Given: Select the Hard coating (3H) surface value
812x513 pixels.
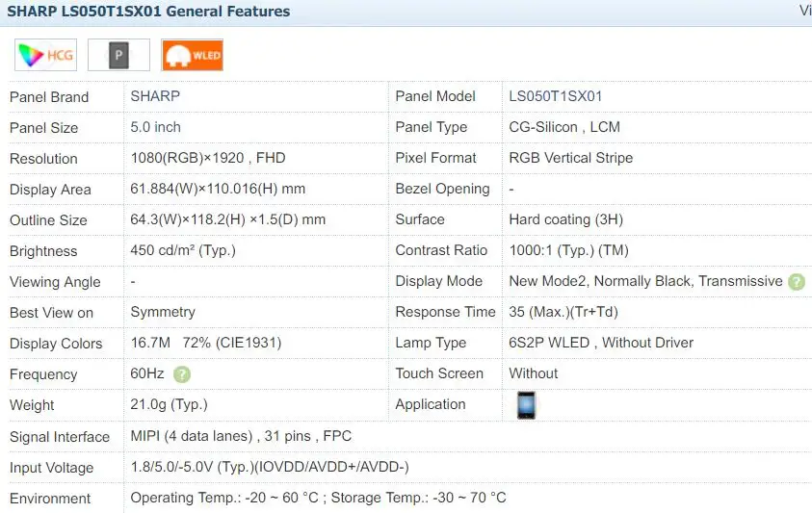Looking at the screenshot, I should click(566, 219).
